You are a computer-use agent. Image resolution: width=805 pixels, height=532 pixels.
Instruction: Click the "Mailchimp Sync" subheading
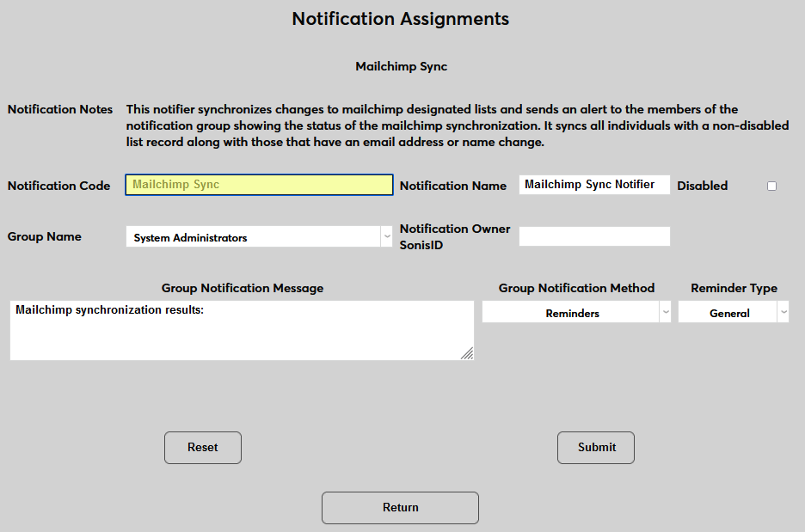(x=401, y=66)
